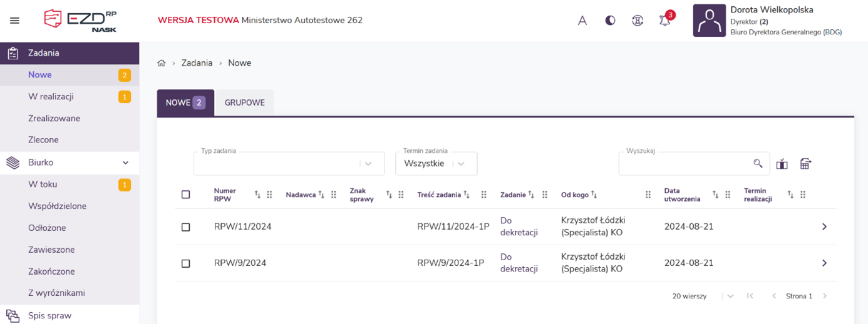Open the notifications bell icon
Image resolution: width=868 pixels, height=324 pixels.
664,21
